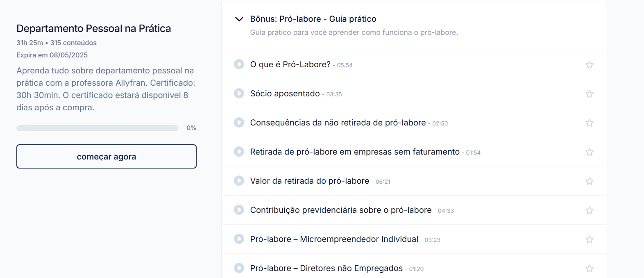Click play icon for 'Diretores não Empregados'
644x278 pixels.
239,268
